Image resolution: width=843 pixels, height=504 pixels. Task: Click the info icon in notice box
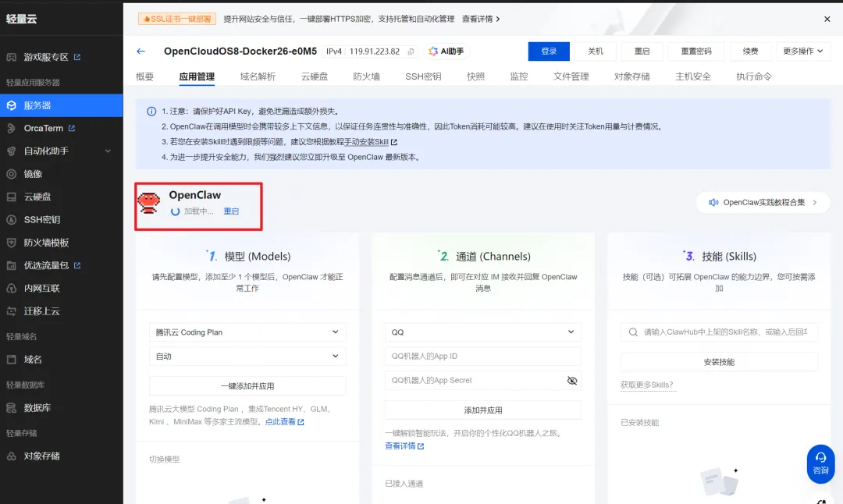pos(151,112)
